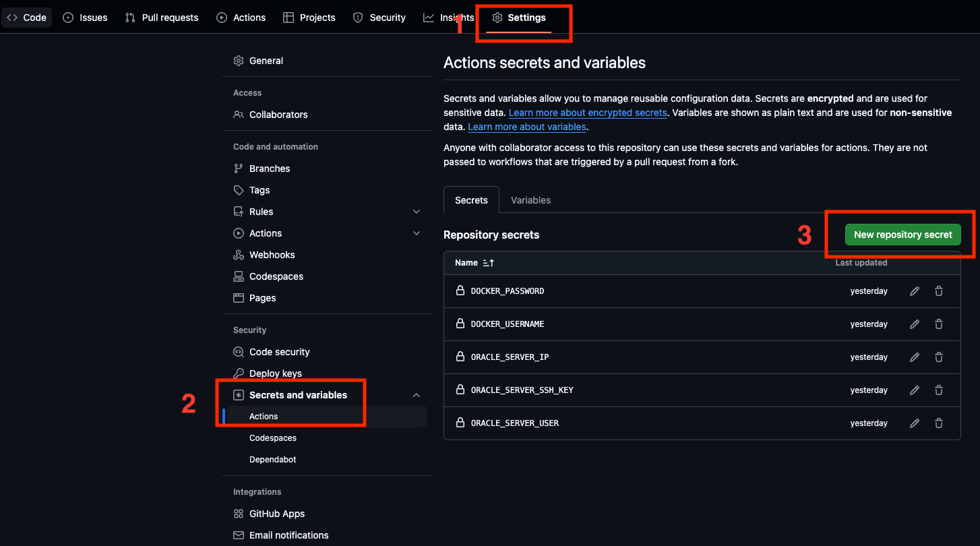Open the Actions tab in top navigation
Viewport: 980px width, 546px height.
[241, 18]
